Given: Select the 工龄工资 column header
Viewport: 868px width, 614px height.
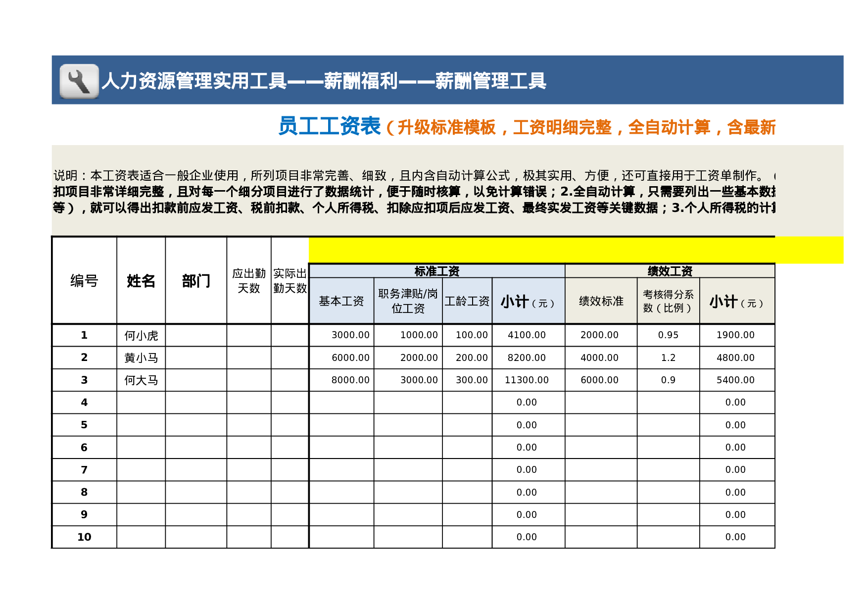Looking at the screenshot, I should [468, 301].
